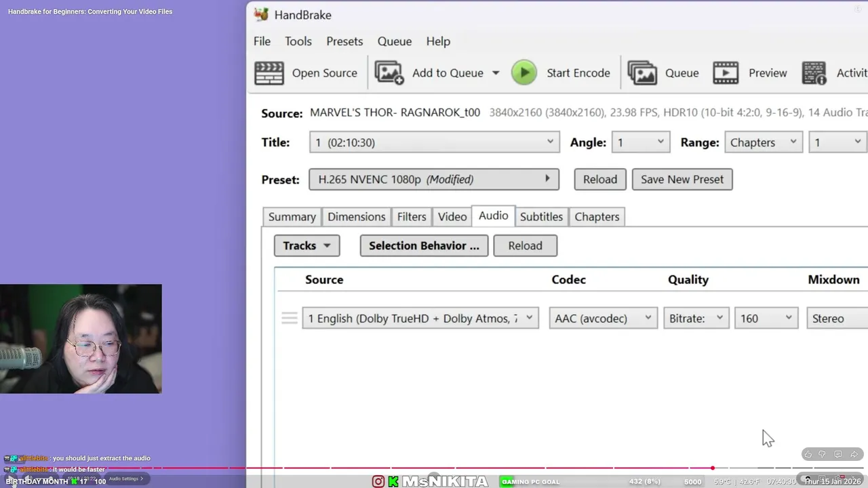
Task: Open the 160 bitrate value dropdown
Action: click(x=766, y=319)
